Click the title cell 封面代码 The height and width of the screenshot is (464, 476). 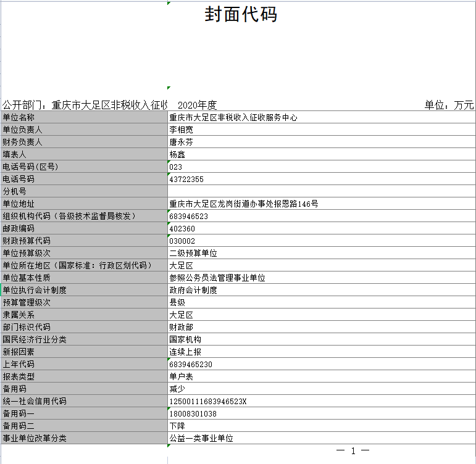tap(241, 15)
